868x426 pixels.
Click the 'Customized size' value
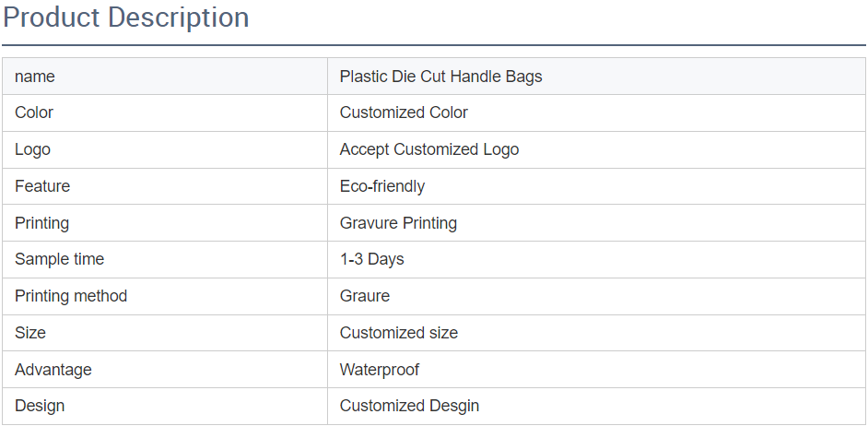click(x=398, y=333)
